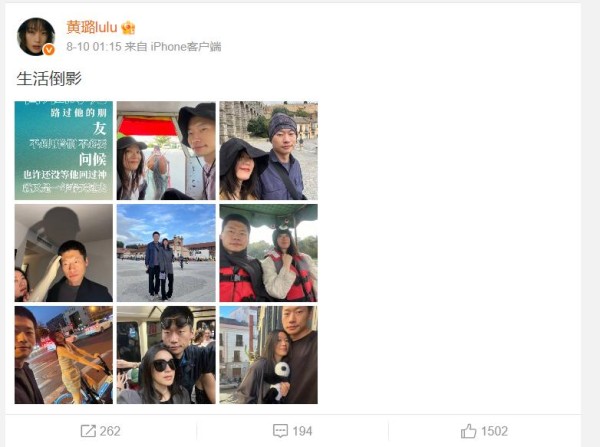Open the photo with shadow on ceiling
The image size is (600, 447).
[64, 253]
